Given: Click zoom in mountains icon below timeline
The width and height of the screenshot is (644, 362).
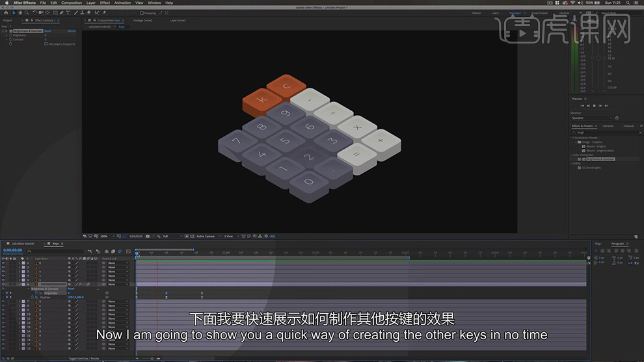Looking at the screenshot, I should tap(158, 359).
